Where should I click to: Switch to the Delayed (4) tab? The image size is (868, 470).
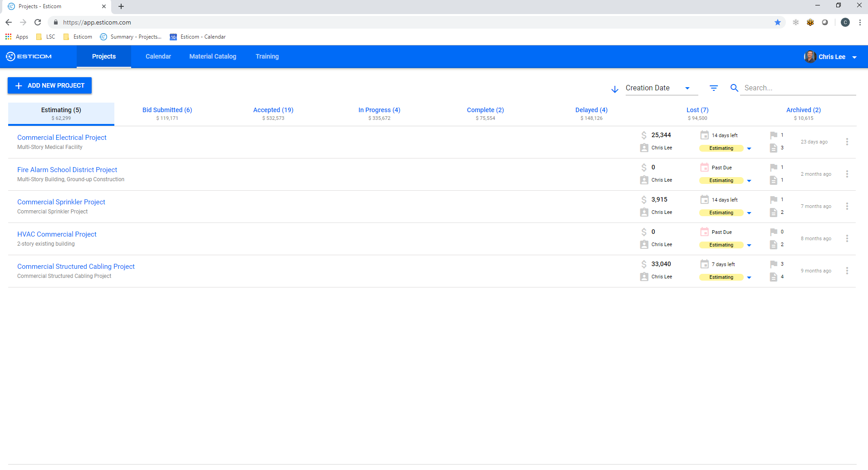(x=591, y=114)
